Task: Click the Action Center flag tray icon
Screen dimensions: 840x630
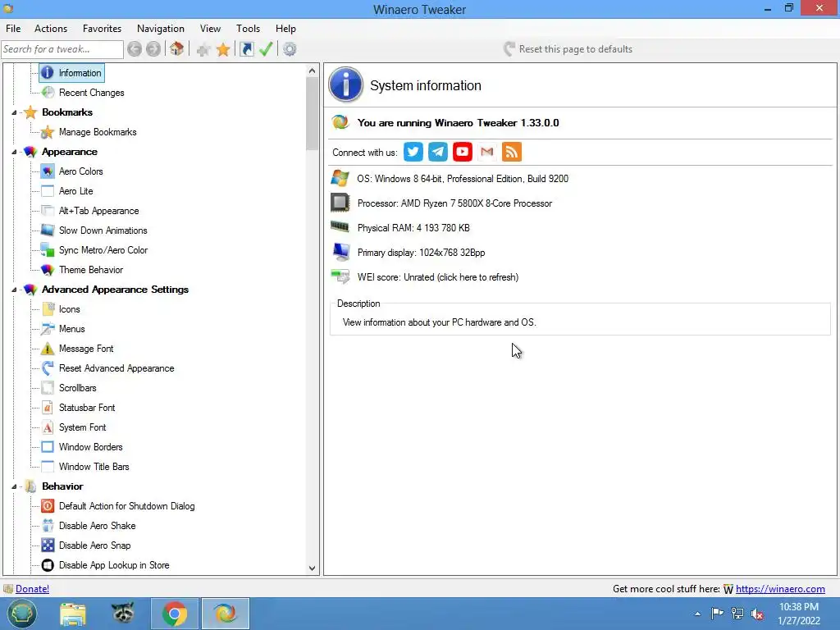Action: pyautogui.click(x=717, y=614)
